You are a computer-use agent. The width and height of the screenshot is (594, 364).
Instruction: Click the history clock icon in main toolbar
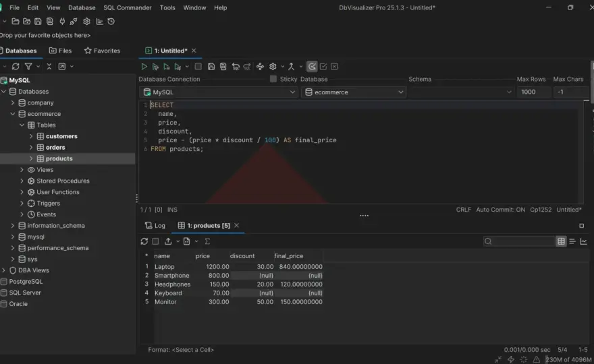[111, 22]
